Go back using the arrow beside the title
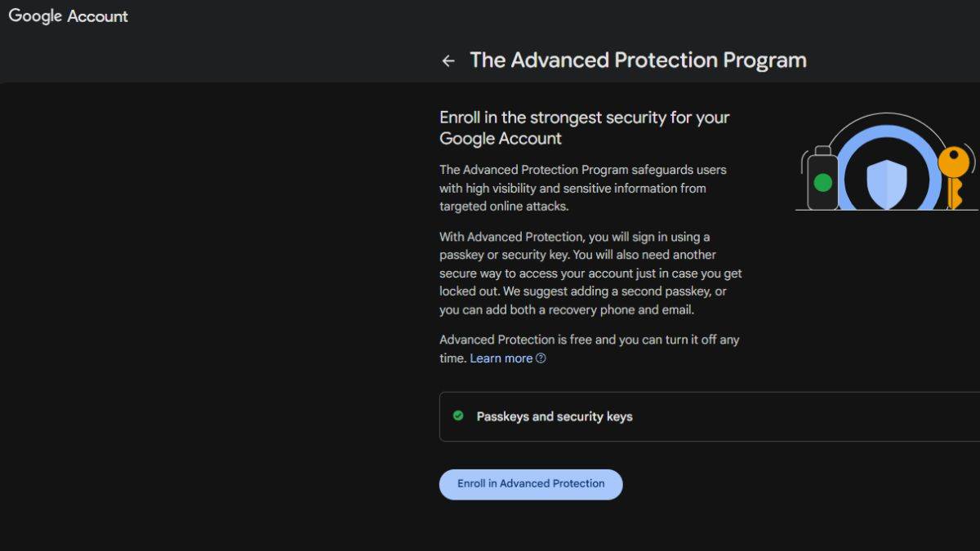Viewport: 980px width, 551px height. pyautogui.click(x=448, y=61)
